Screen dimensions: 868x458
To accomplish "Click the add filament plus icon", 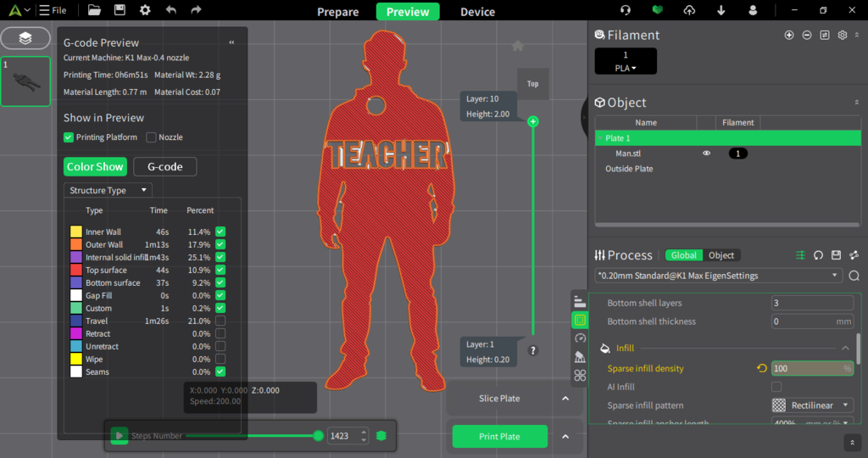I will coord(789,35).
